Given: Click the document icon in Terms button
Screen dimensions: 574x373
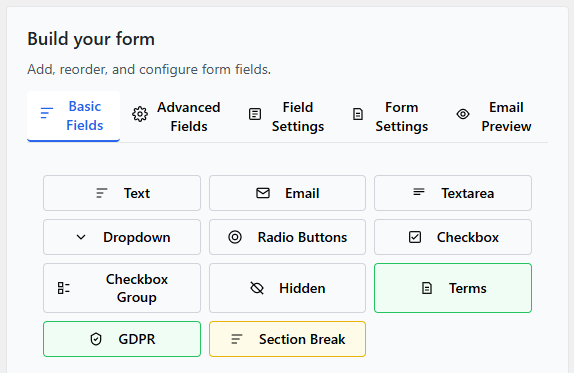Looking at the screenshot, I should (x=427, y=288).
